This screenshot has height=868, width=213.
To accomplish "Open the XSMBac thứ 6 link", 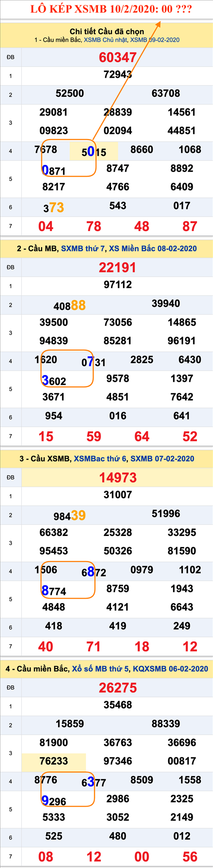I will 100,459.
